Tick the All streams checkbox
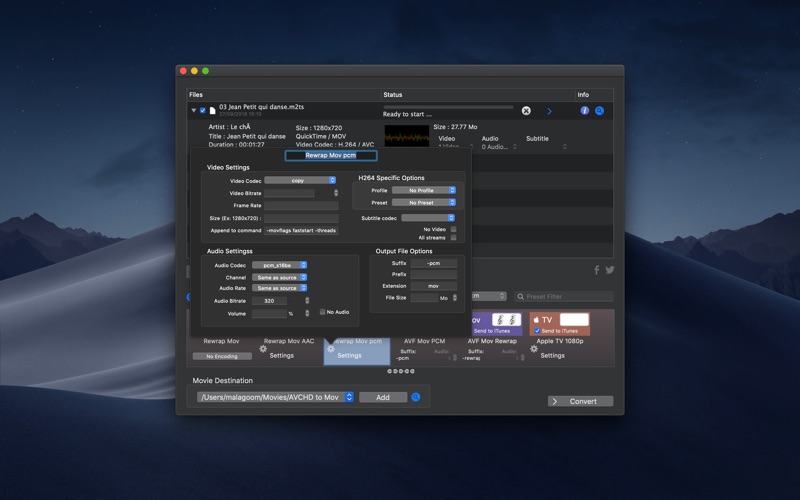This screenshot has height=500, width=800. 453,238
